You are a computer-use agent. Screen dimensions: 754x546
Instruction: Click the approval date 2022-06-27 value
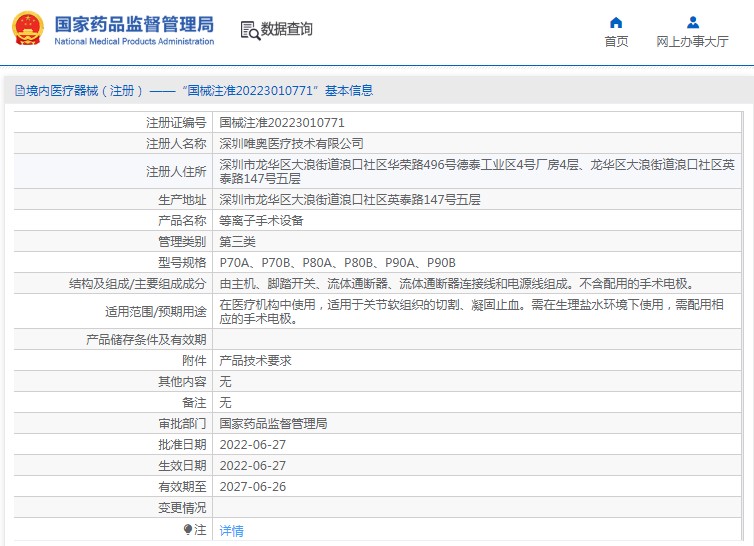(252, 444)
